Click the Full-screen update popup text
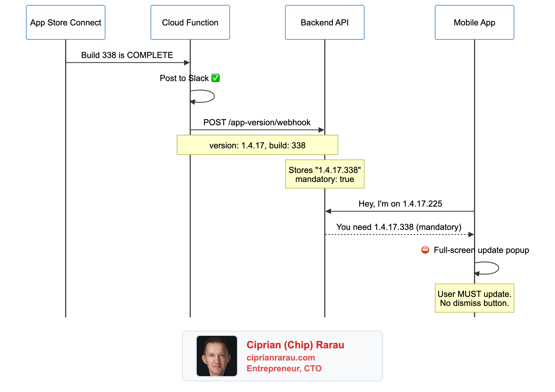555x392 pixels. click(x=481, y=250)
